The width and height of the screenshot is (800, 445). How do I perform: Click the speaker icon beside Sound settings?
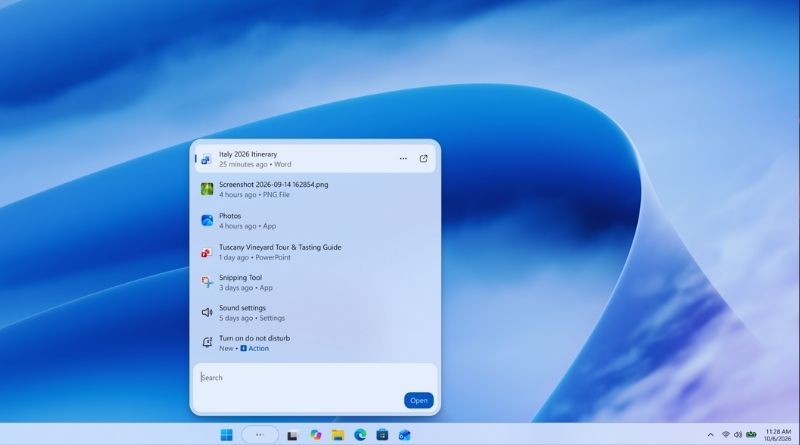pos(207,312)
